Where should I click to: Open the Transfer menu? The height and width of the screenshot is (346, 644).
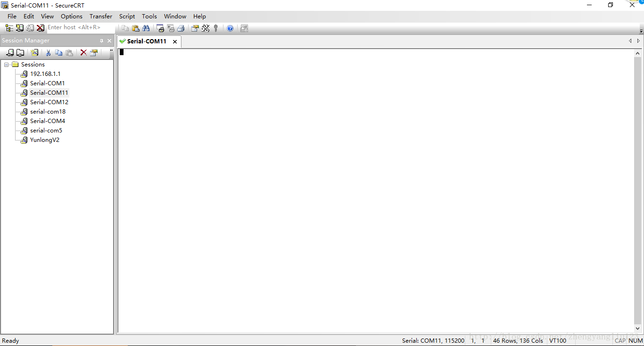point(101,16)
